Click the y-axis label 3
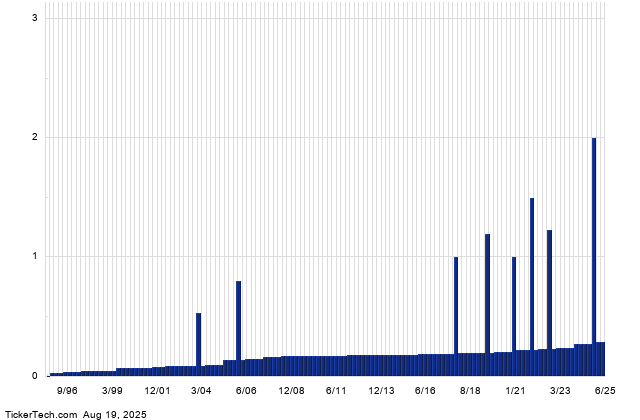Viewport: 640px width, 420px height. (x=36, y=18)
